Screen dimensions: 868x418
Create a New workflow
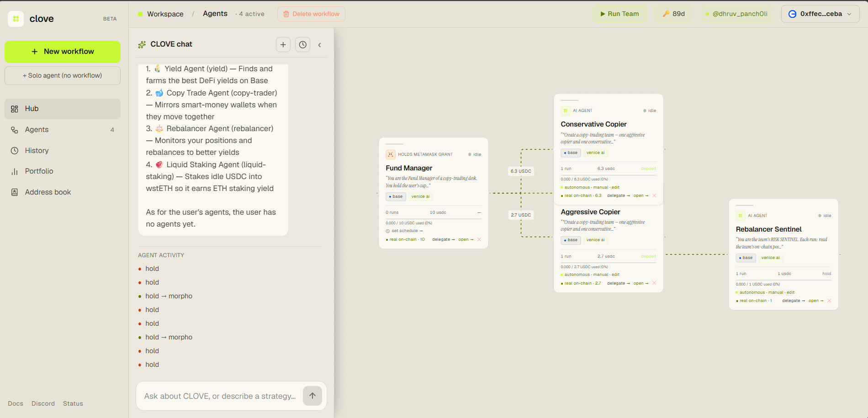63,52
